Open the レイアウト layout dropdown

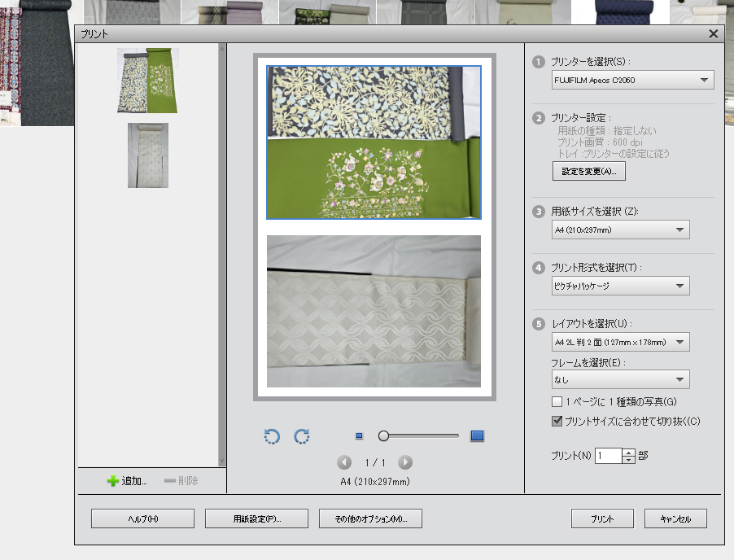coord(620,342)
